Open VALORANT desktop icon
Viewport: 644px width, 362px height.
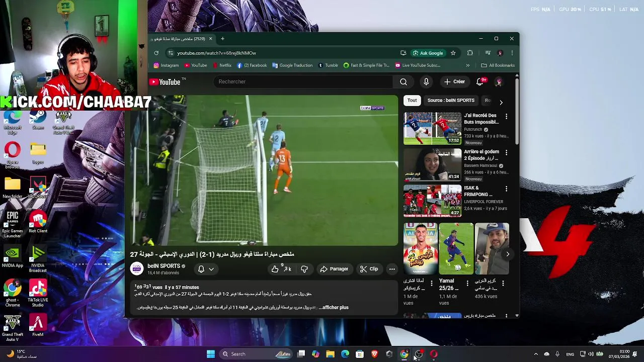(38, 187)
